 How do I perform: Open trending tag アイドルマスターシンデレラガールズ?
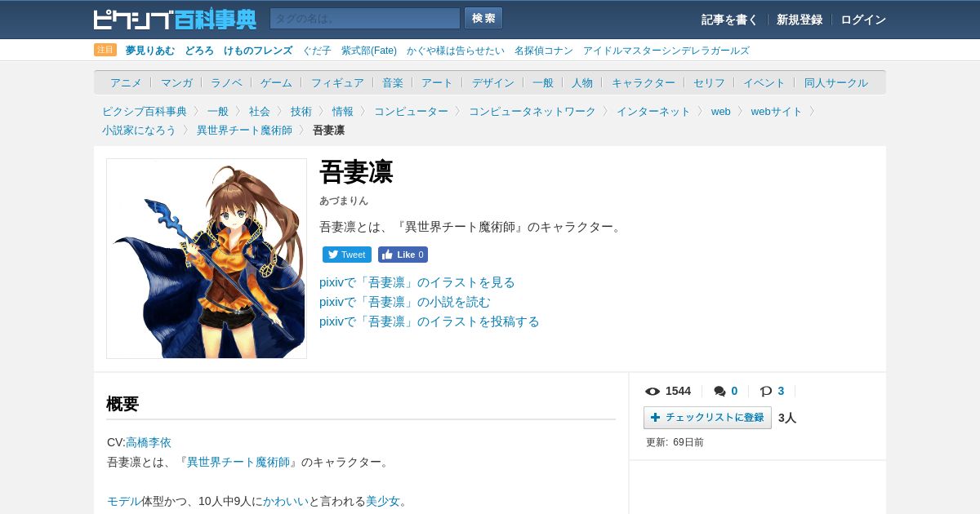666,51
